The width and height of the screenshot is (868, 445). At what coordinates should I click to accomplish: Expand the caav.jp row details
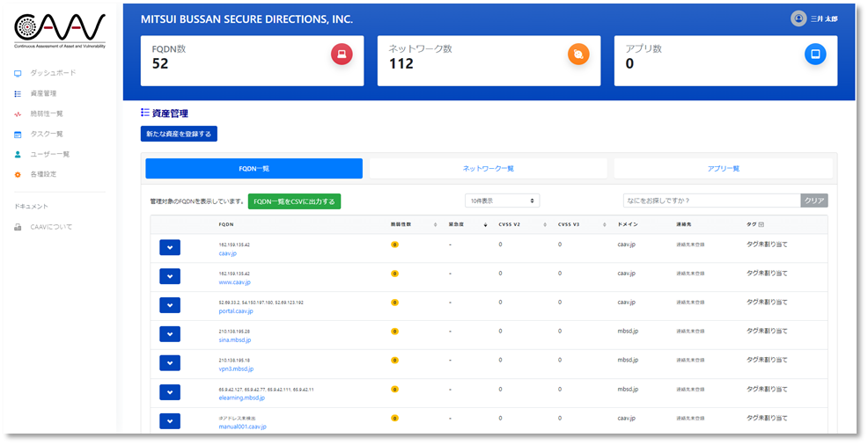pyautogui.click(x=170, y=247)
